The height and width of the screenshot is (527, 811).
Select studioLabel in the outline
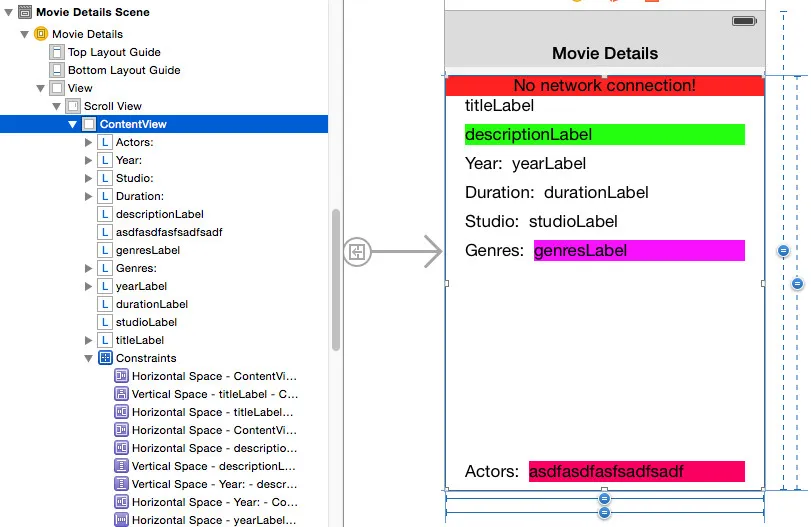pyautogui.click(x=146, y=322)
